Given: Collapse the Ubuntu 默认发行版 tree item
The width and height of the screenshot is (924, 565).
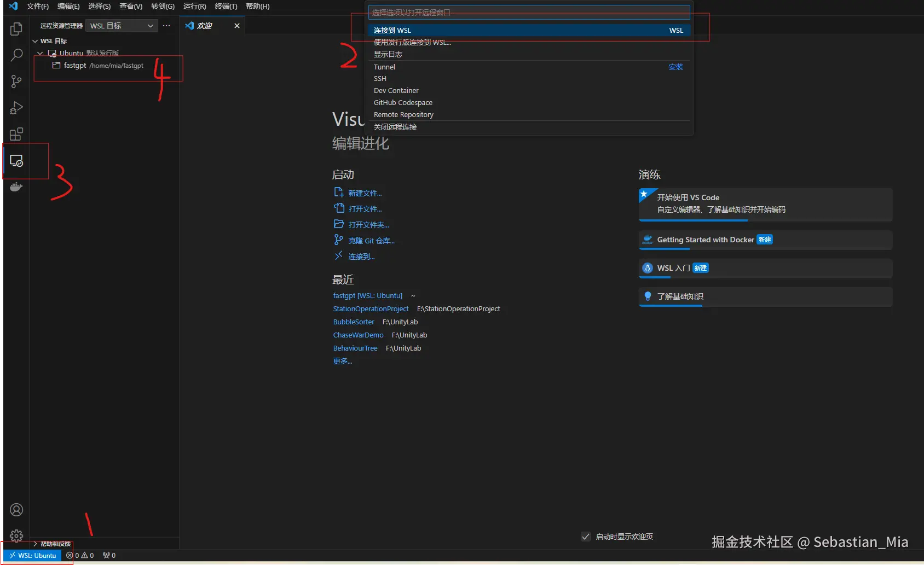Looking at the screenshot, I should (x=39, y=53).
